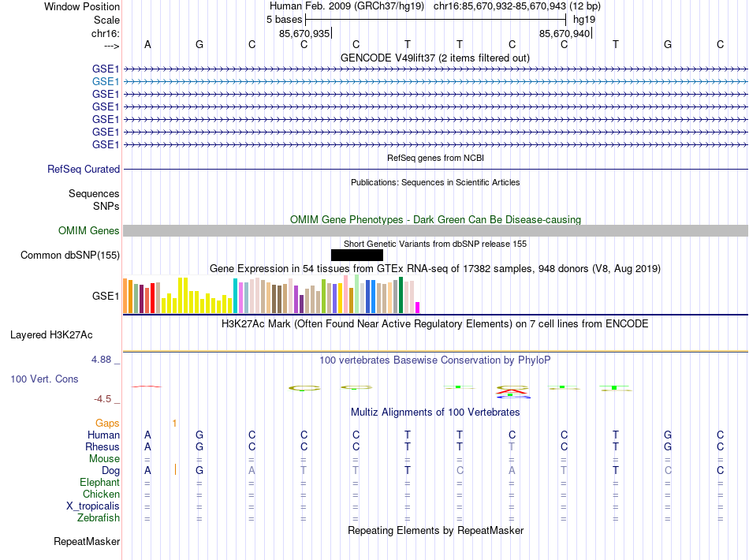The height and width of the screenshot is (560, 749).
Task: Open the light blue GSE1 transcript label
Action: tap(106, 82)
